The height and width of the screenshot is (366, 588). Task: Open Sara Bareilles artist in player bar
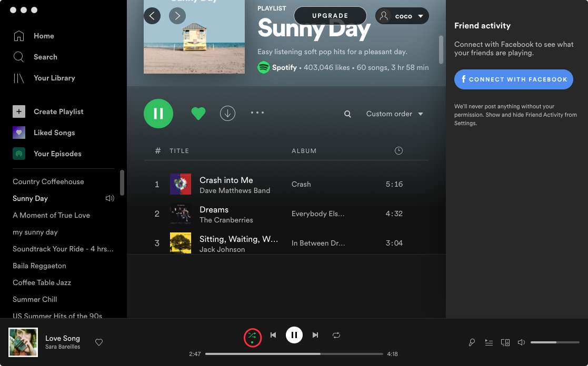coord(63,347)
